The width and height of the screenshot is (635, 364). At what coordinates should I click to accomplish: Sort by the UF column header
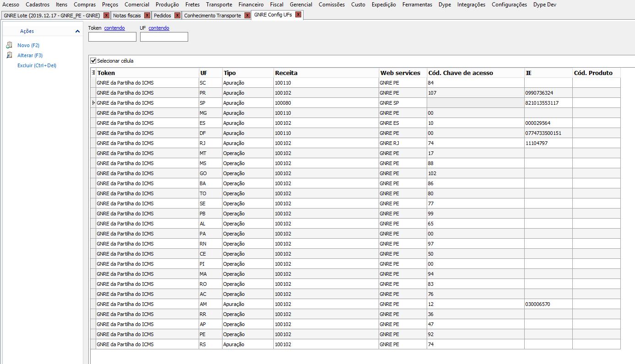click(211, 73)
